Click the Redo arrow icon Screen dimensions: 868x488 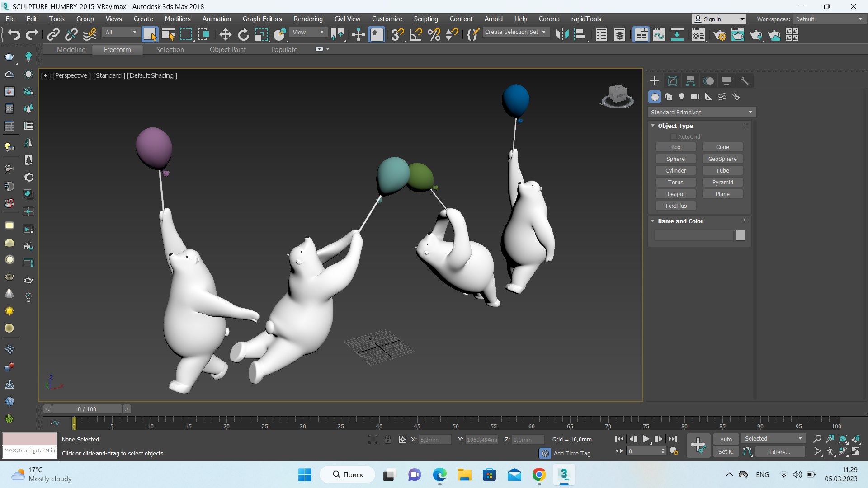[x=32, y=34]
